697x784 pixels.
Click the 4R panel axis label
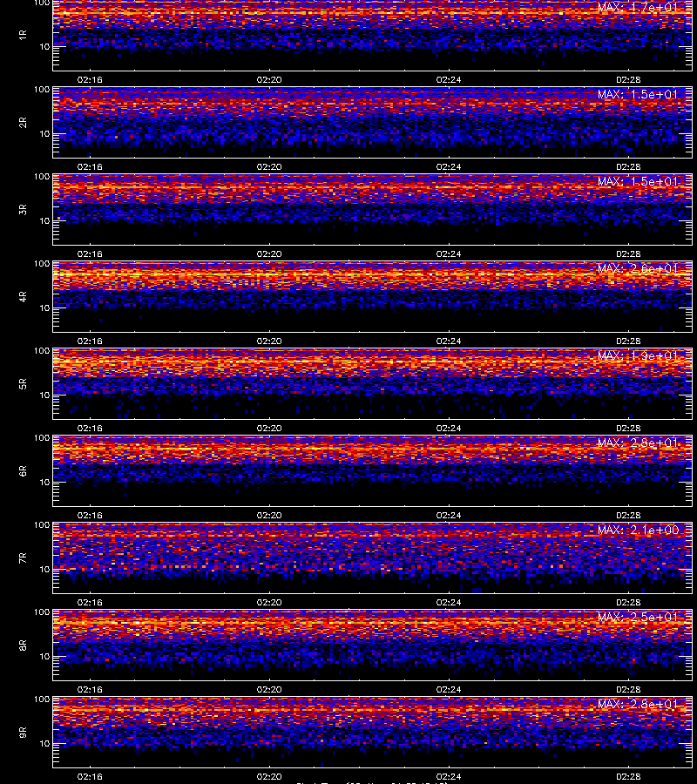(x=23, y=296)
